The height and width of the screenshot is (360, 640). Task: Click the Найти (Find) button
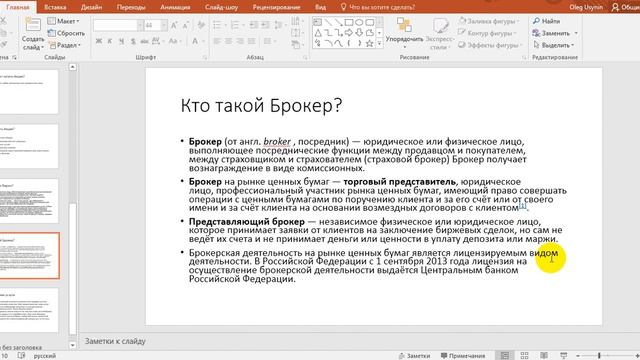click(546, 21)
